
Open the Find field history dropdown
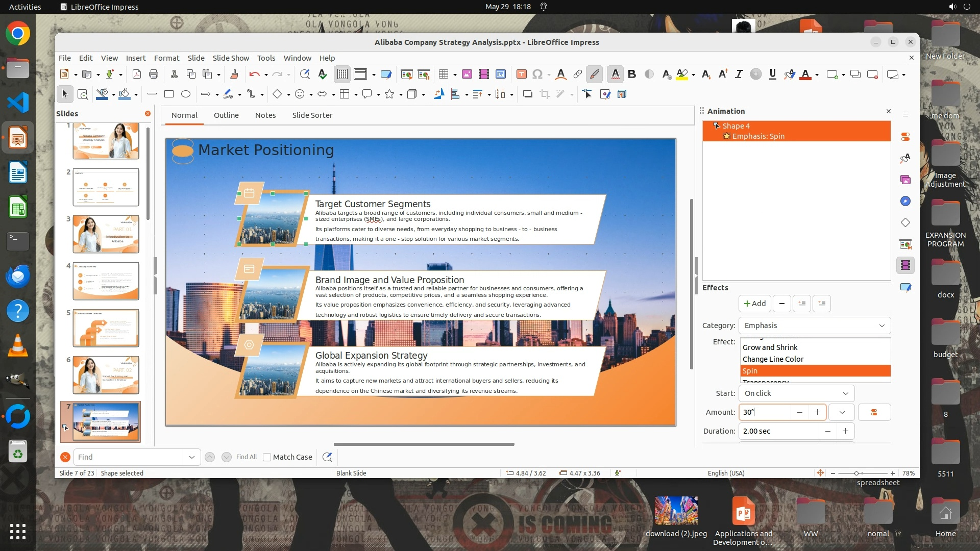pyautogui.click(x=191, y=457)
